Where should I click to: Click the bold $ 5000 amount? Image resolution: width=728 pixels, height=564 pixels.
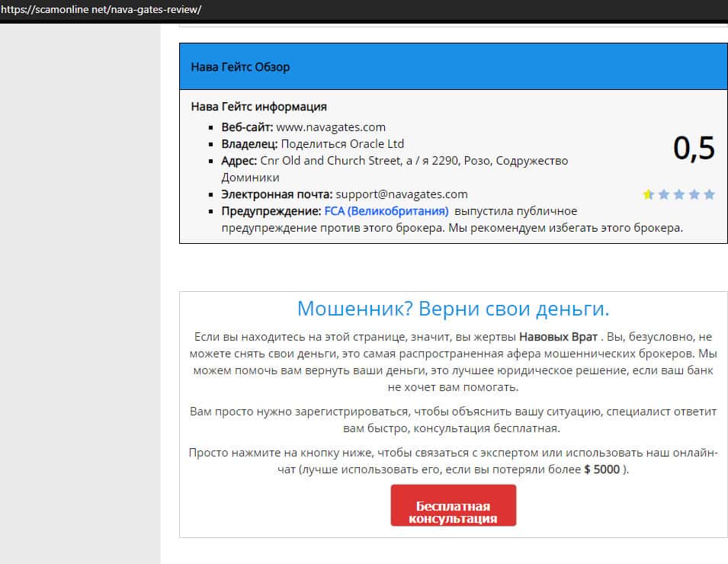tap(602, 469)
